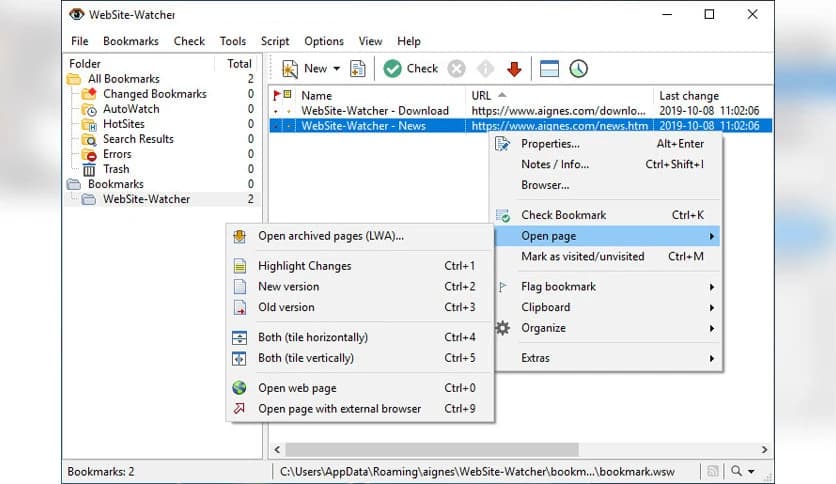Choose New version in the submenu
The width and height of the screenshot is (836, 484).
click(x=360, y=286)
